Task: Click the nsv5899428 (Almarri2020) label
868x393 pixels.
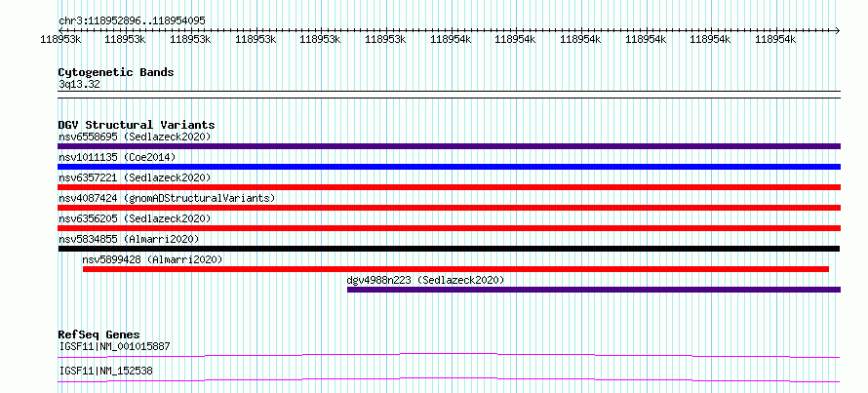Action: [x=152, y=259]
